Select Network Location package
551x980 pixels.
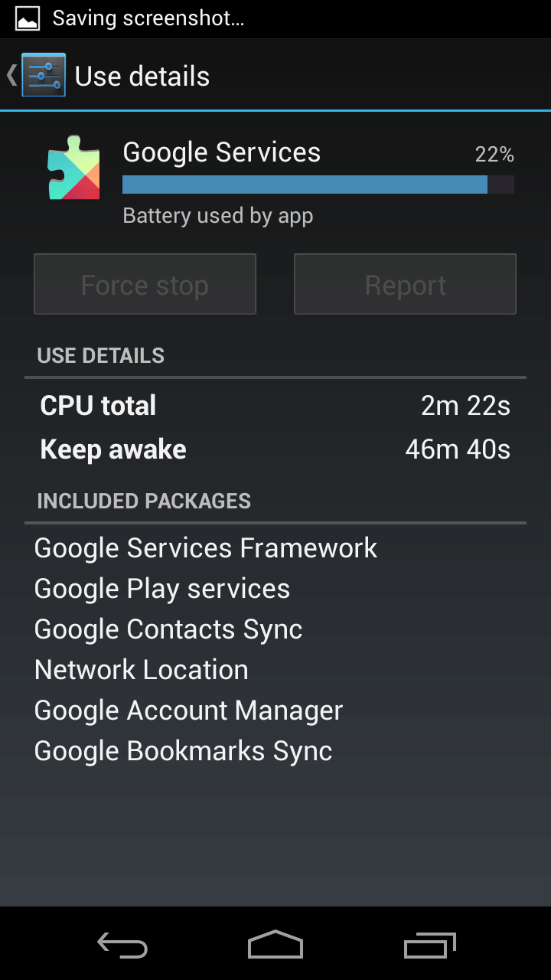[x=142, y=670]
